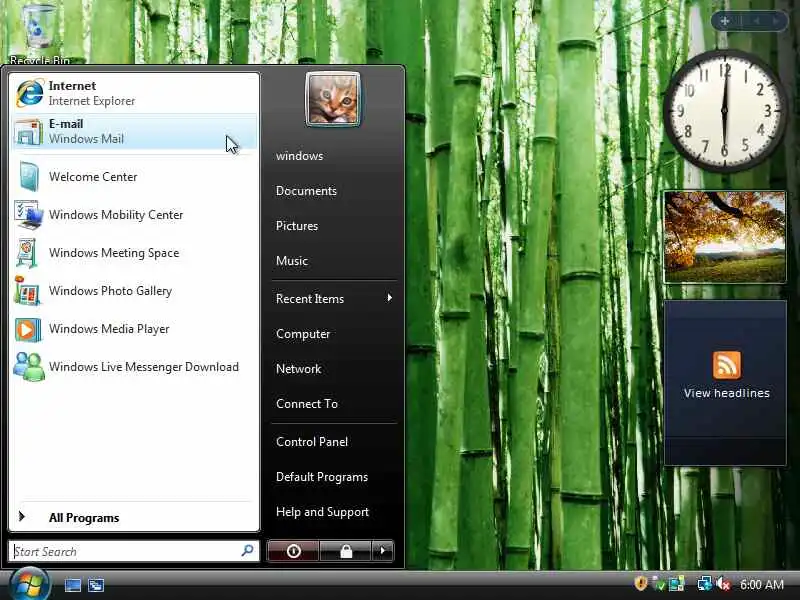The width and height of the screenshot is (800, 600).
Task: Click the muted volume tray icon
Action: point(723,583)
